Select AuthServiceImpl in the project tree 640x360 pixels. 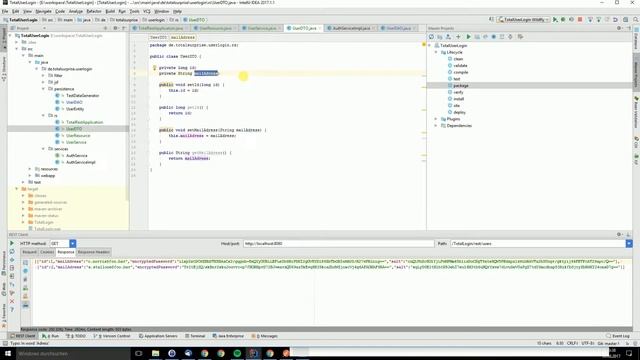pos(80,162)
